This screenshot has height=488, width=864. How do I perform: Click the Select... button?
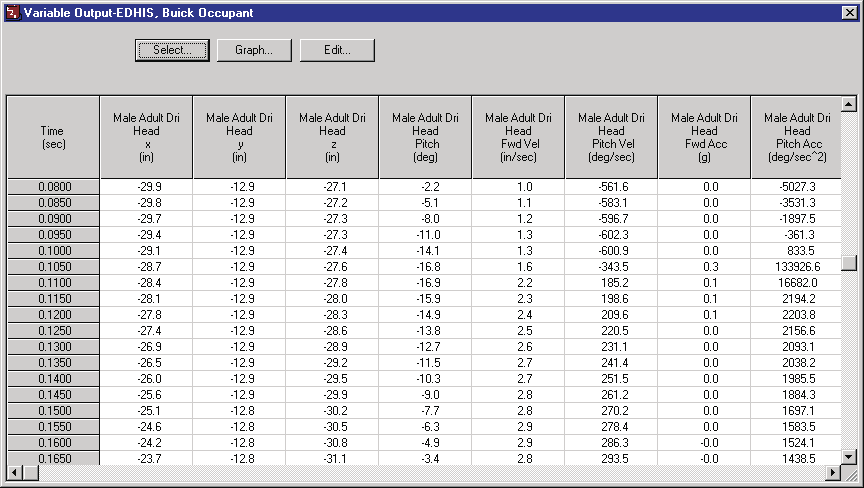pyautogui.click(x=172, y=50)
